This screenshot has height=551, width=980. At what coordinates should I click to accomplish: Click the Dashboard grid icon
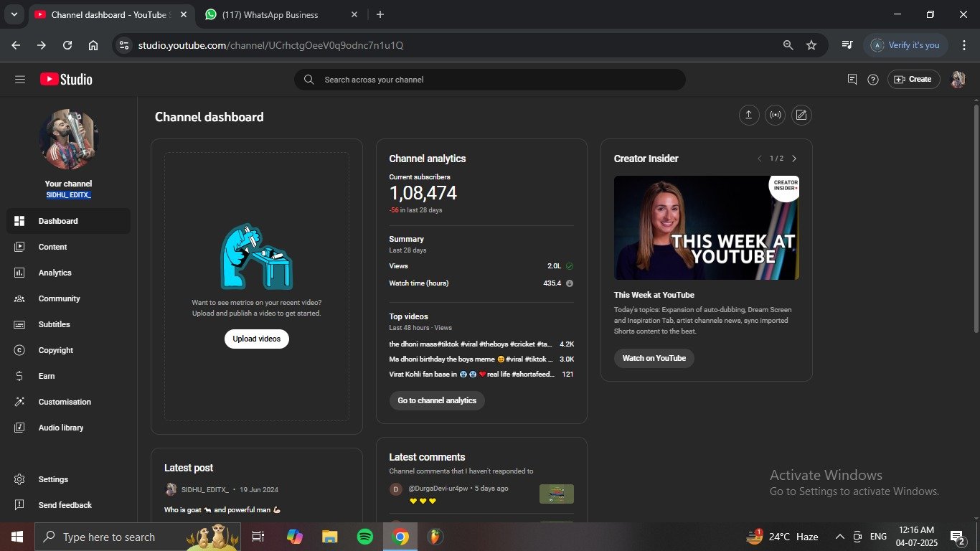coord(19,221)
